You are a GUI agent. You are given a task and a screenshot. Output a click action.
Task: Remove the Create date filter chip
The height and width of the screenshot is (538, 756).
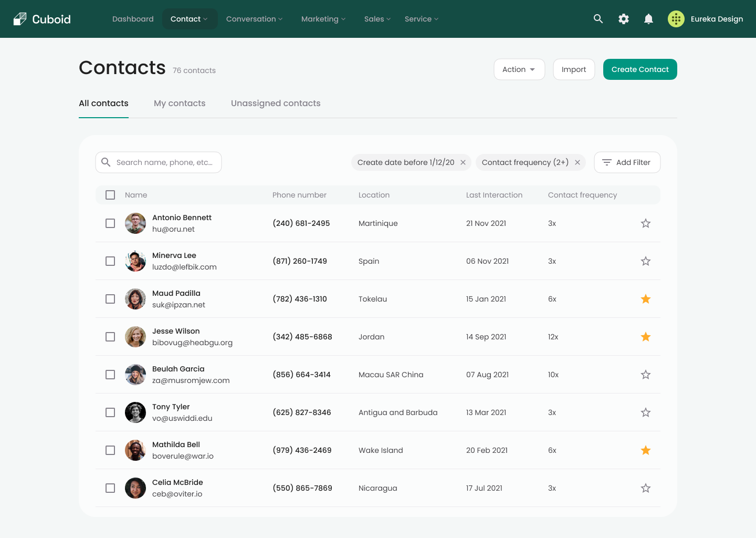tap(463, 162)
